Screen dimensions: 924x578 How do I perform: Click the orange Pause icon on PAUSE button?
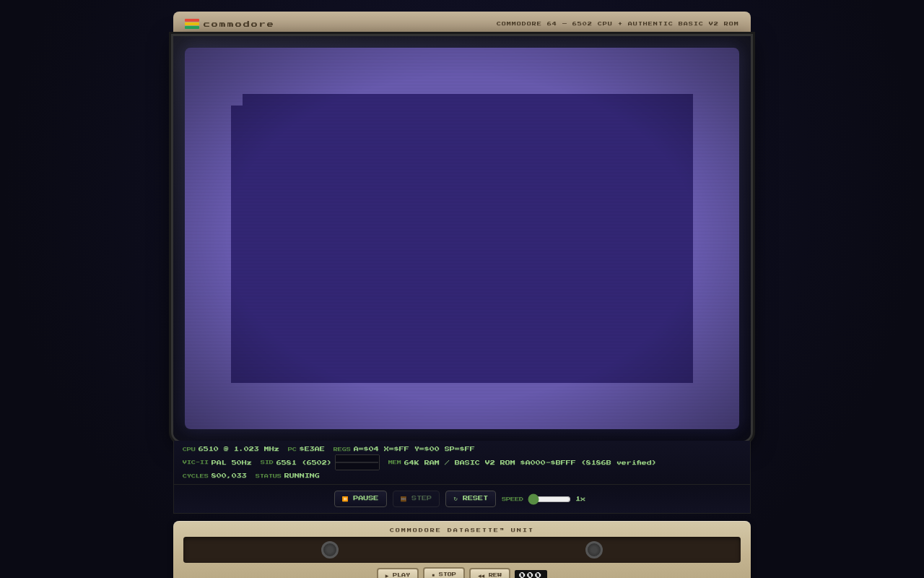pos(345,499)
